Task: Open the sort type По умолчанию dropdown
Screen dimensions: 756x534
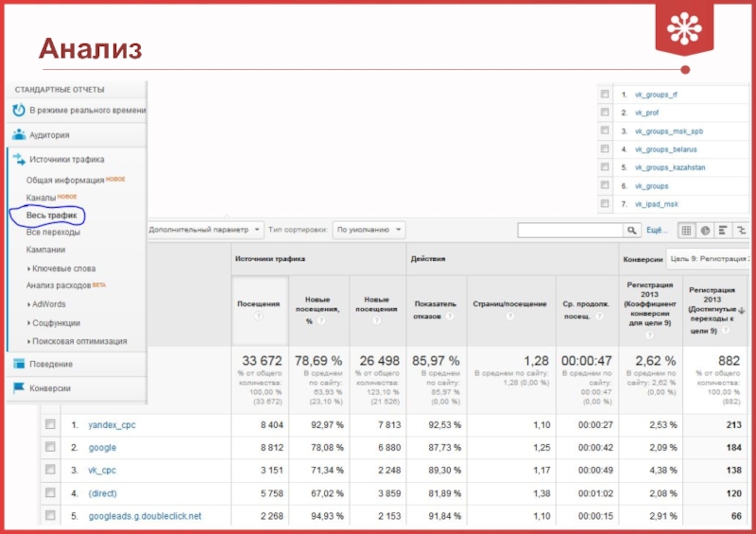Action: 369,230
